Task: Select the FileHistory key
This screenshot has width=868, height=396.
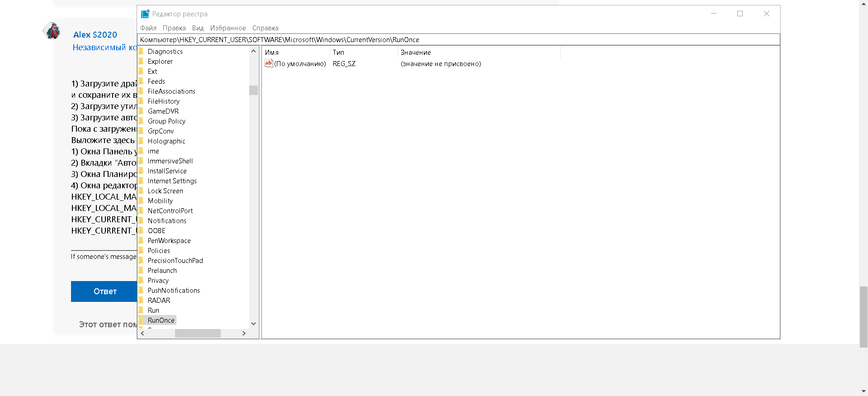Action: pyautogui.click(x=163, y=101)
